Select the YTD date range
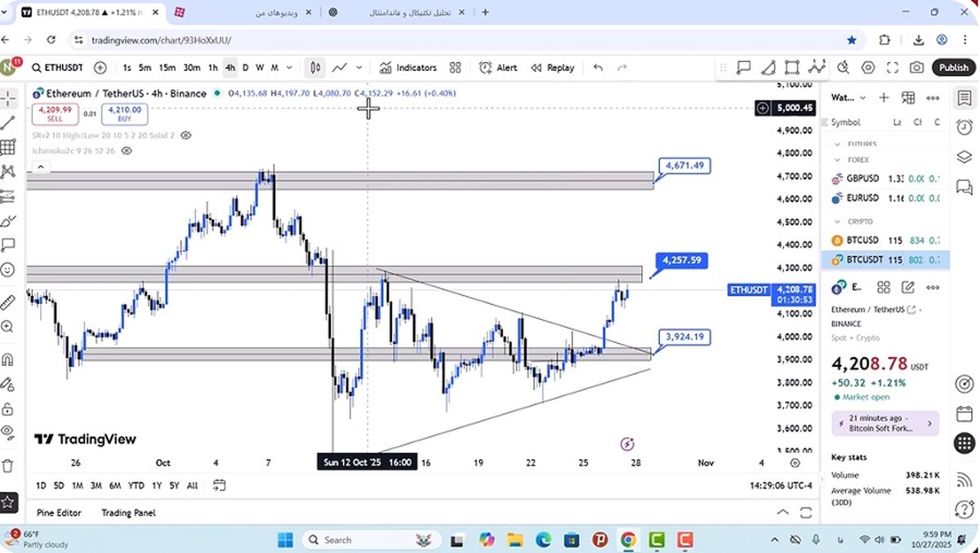Viewport: 980px width, 553px height. click(x=136, y=485)
